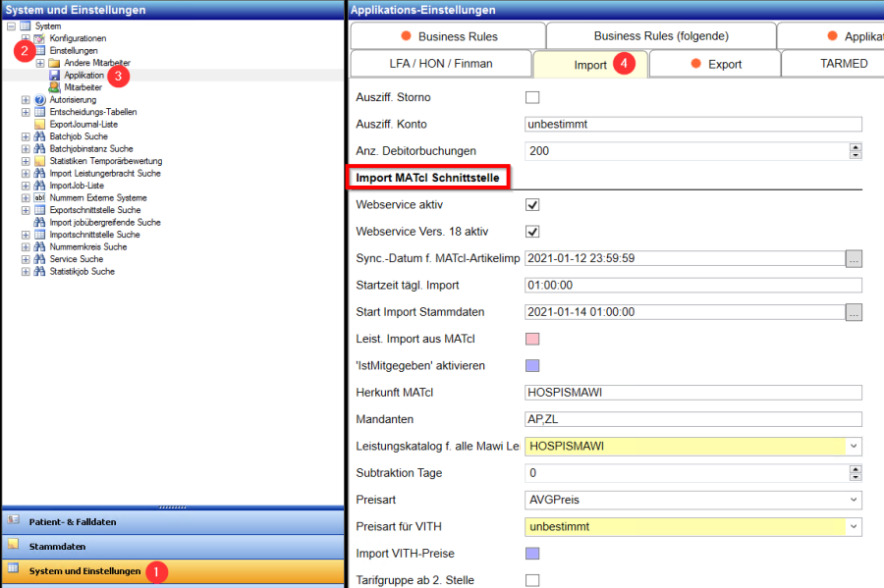Expand the Autorisierung node
This screenshot has height=588, width=884.
(26, 100)
